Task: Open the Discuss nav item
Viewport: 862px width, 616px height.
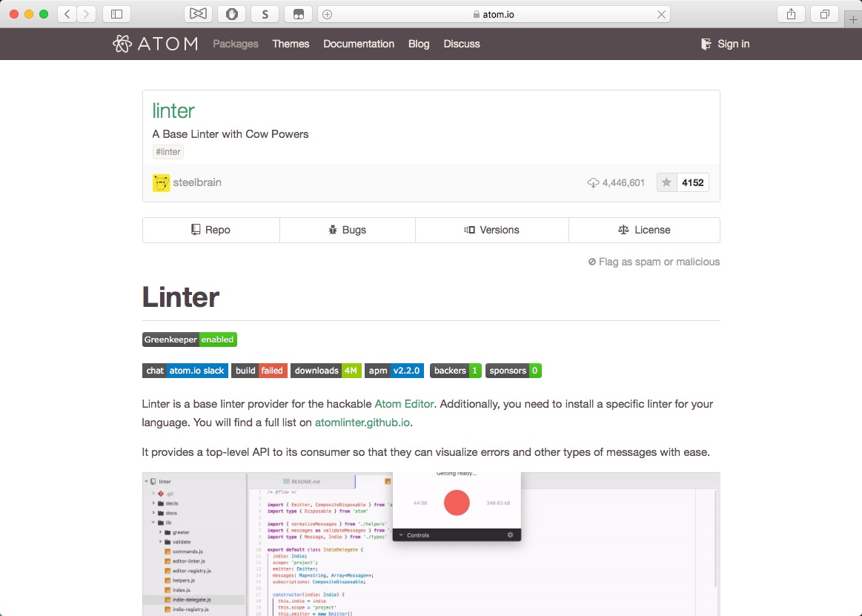Action: (462, 44)
